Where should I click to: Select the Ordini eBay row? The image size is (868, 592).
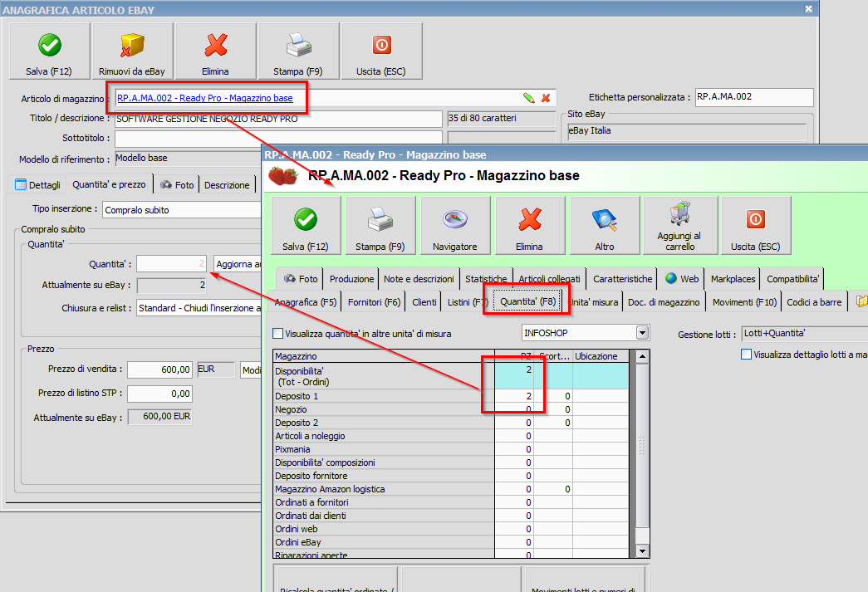(451, 542)
